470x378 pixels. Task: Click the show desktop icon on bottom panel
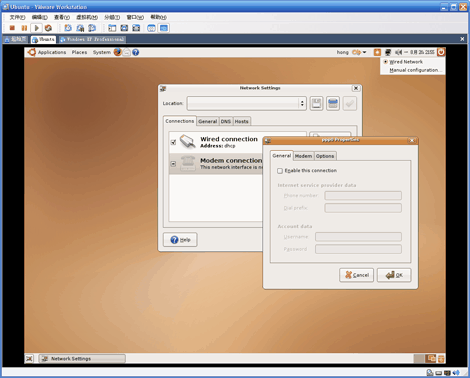(x=29, y=359)
